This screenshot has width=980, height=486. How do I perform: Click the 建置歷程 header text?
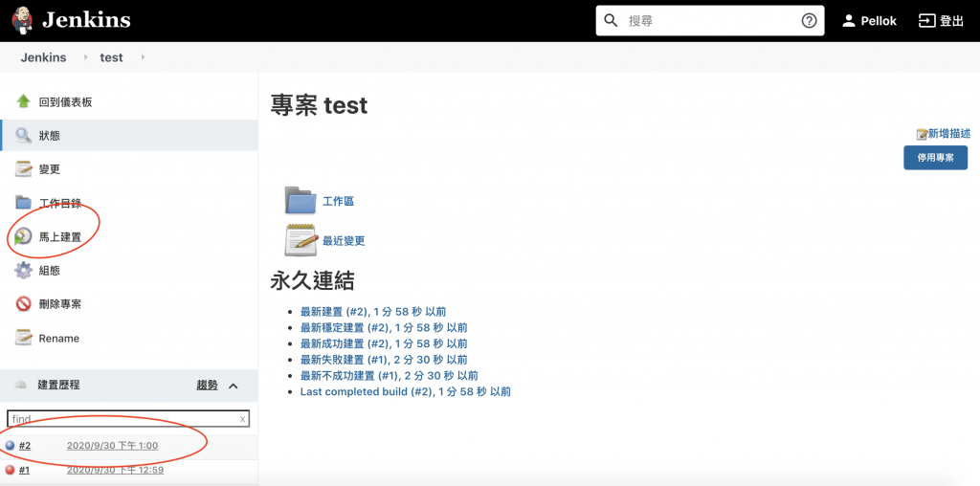point(58,385)
